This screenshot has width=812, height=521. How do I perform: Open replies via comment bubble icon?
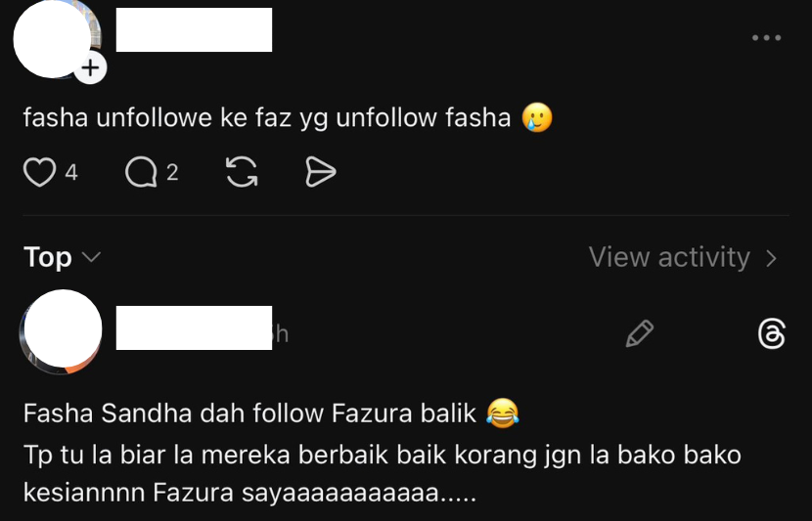coord(141,172)
